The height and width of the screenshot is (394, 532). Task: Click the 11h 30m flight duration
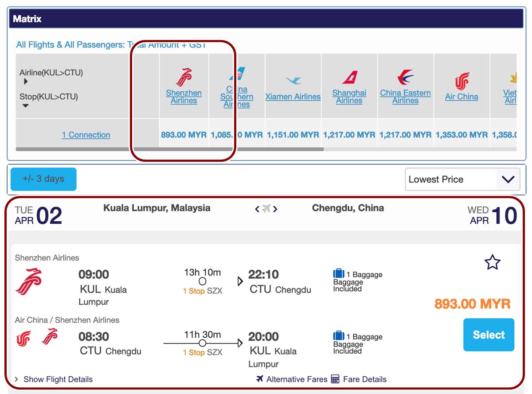pos(203,335)
